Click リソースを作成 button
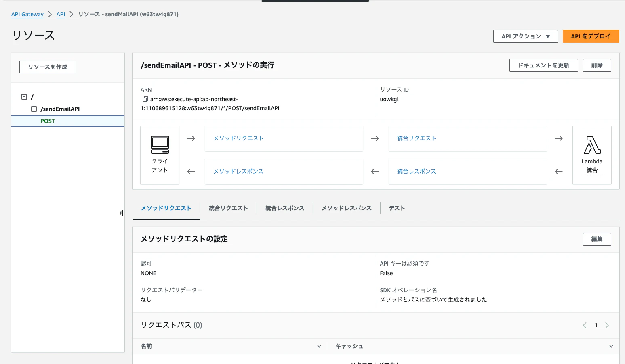The image size is (625, 364). coord(48,67)
